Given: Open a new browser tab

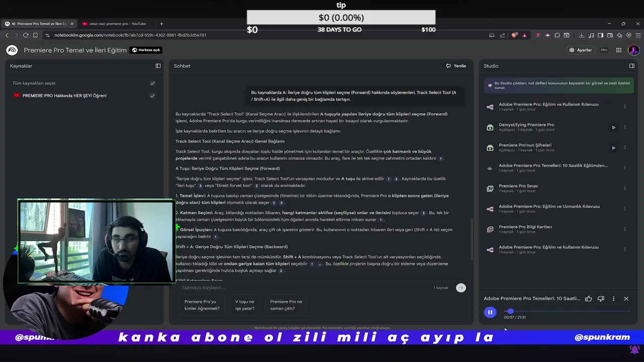Looking at the screenshot, I should coord(162,24).
